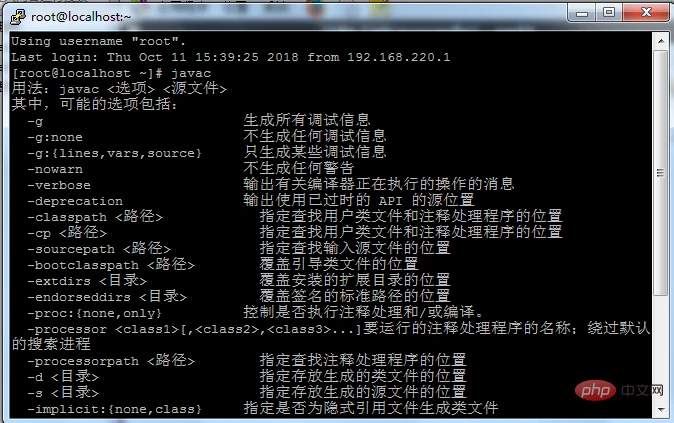Click the root@localhost:~ window title text
The image size is (674, 423).
(81, 17)
